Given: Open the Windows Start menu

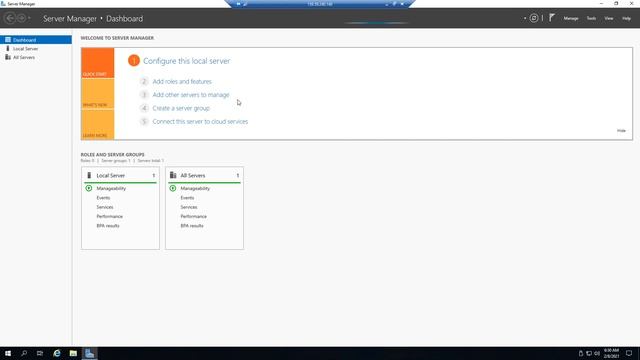Looking at the screenshot, I should click(x=8, y=353).
